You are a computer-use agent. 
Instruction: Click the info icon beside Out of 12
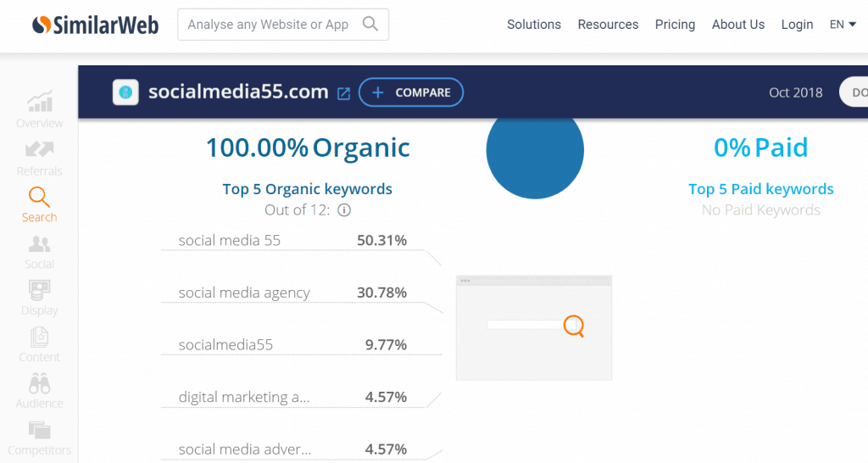344,210
